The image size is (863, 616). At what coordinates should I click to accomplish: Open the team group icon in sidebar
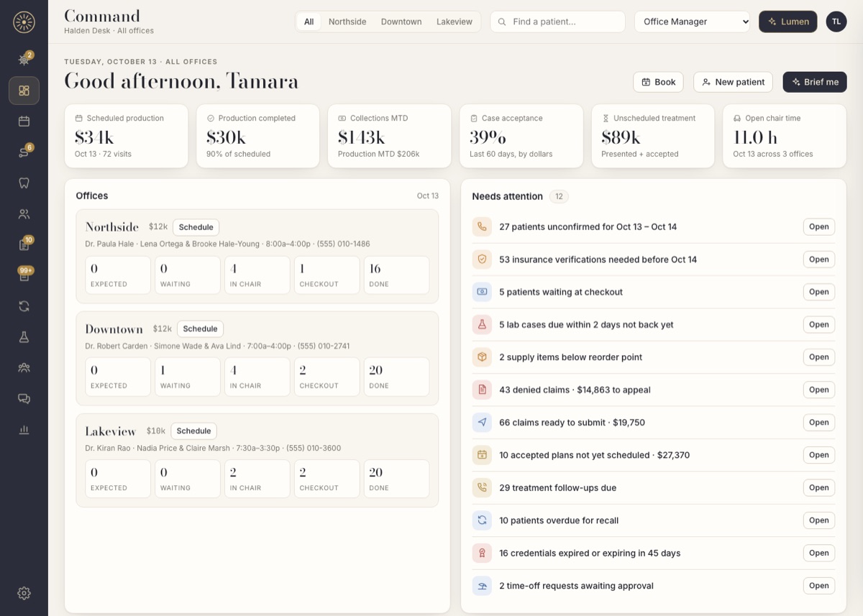(x=24, y=367)
